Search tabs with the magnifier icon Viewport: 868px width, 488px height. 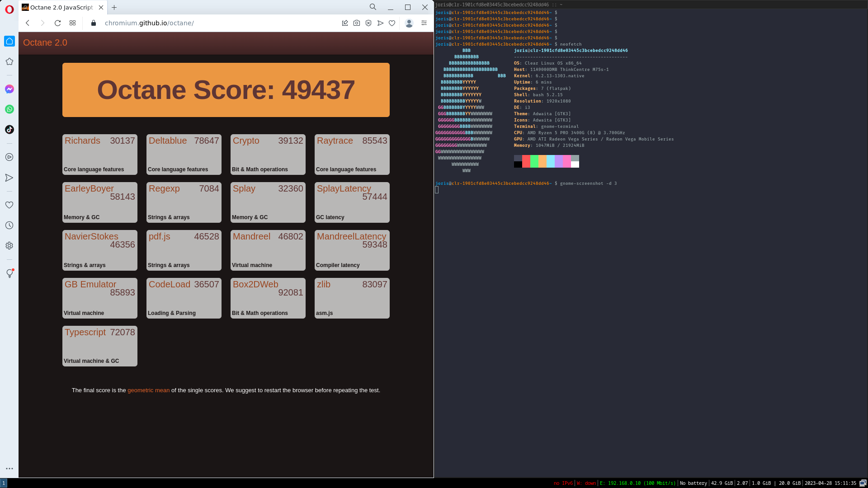point(373,7)
